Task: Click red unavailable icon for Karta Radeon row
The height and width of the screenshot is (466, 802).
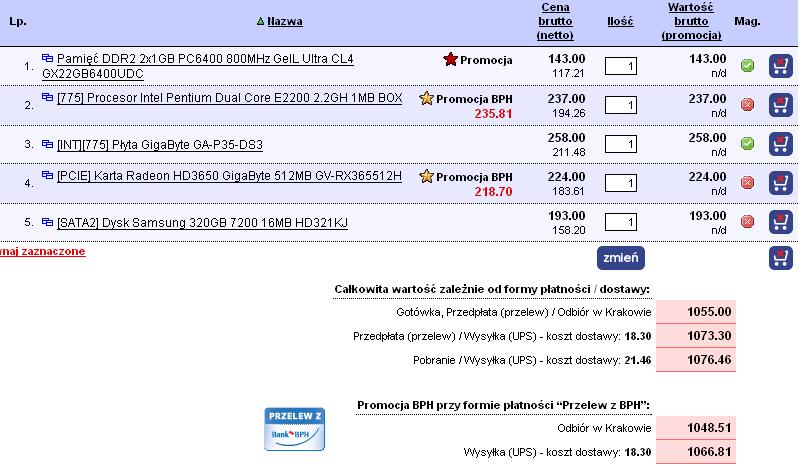Action: (747, 182)
